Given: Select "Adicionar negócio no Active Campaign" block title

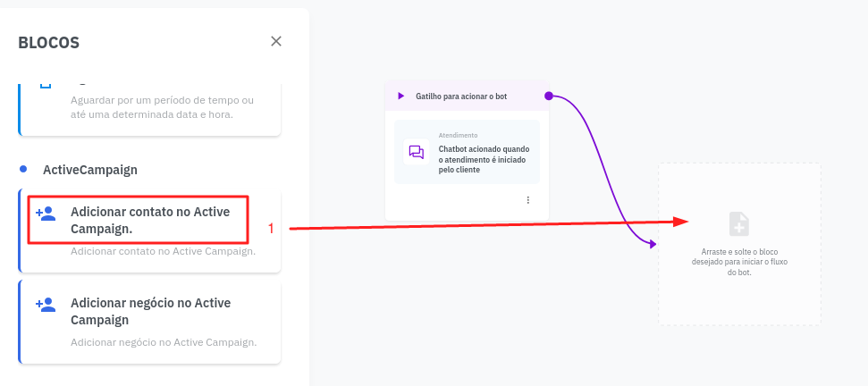Looking at the screenshot, I should click(x=150, y=311).
